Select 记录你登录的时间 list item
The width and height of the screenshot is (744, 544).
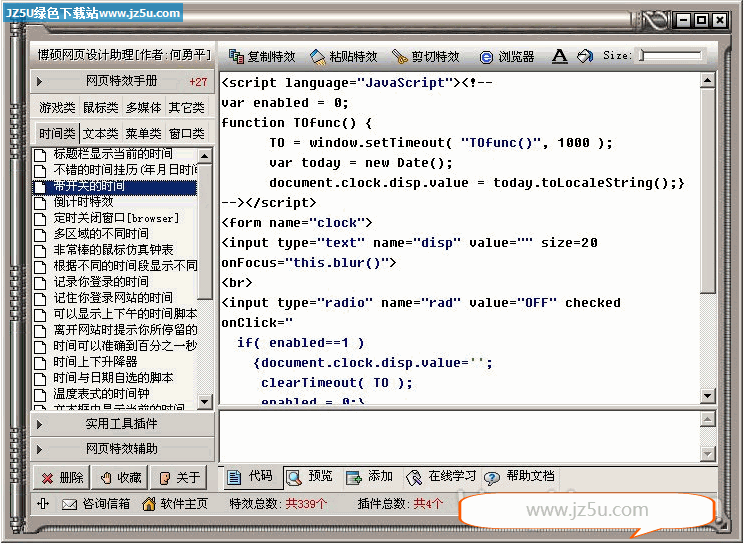tap(114, 282)
